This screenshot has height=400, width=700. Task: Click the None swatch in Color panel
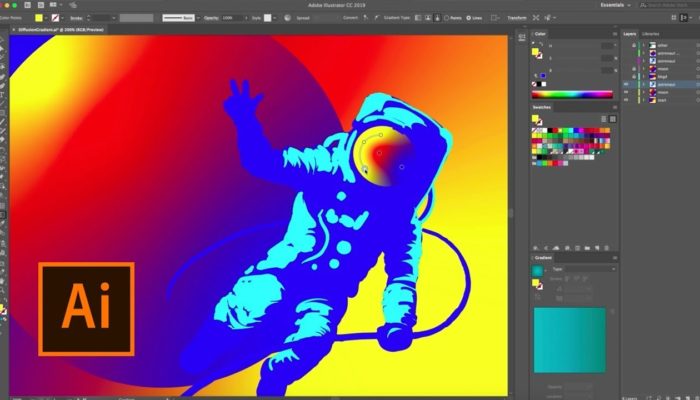(x=534, y=84)
